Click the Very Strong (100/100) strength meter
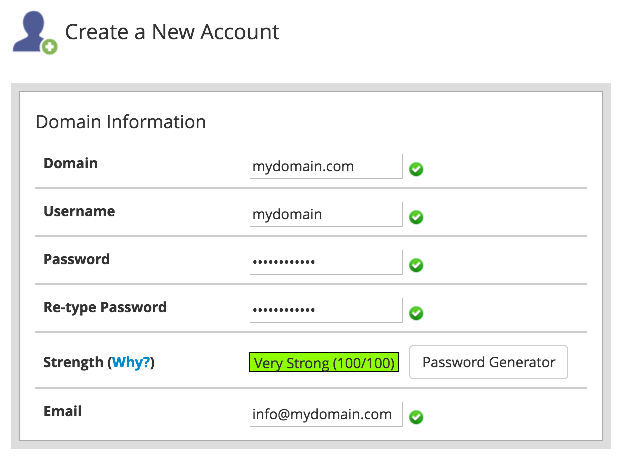The height and width of the screenshot is (461, 642). [x=324, y=362]
